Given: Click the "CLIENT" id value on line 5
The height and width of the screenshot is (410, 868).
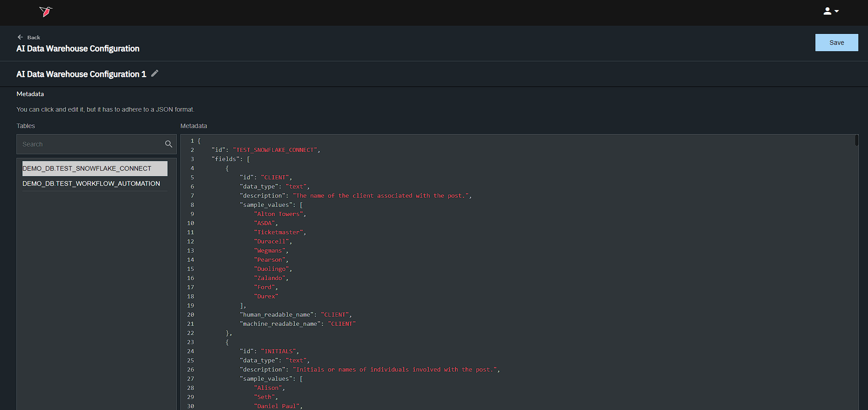Looking at the screenshot, I should point(275,178).
